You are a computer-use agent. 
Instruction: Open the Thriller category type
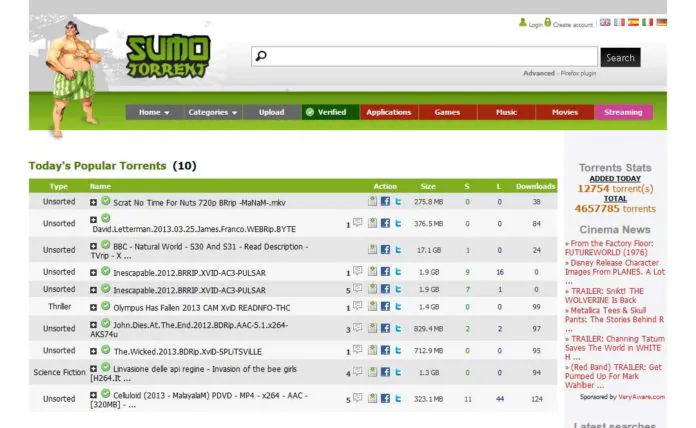pyautogui.click(x=59, y=307)
